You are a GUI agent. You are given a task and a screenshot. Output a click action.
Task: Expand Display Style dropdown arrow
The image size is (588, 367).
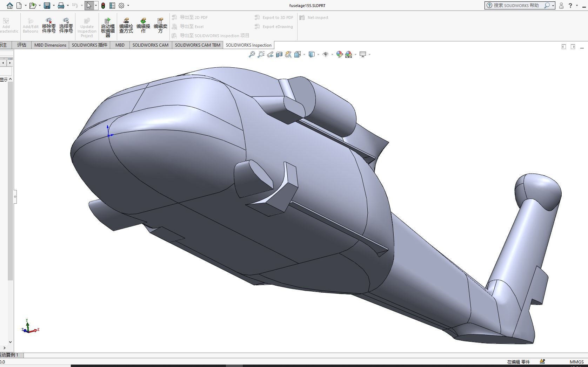(x=318, y=54)
